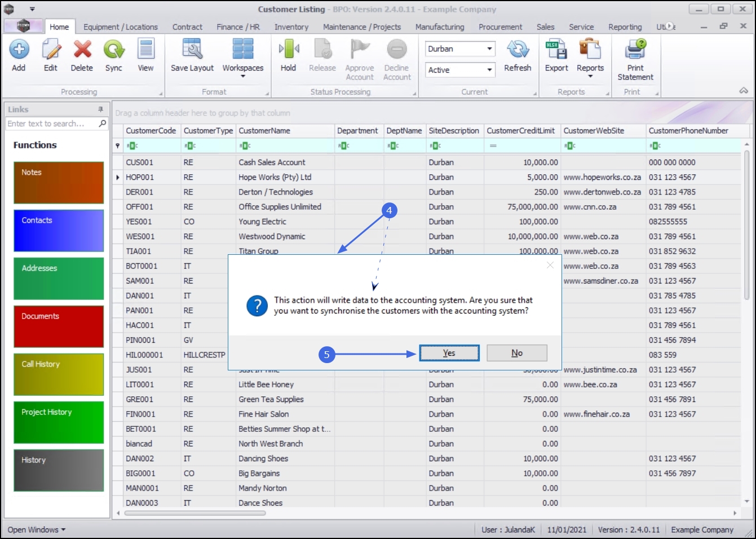Open the History function tile
This screenshot has width=756, height=539.
(59, 470)
